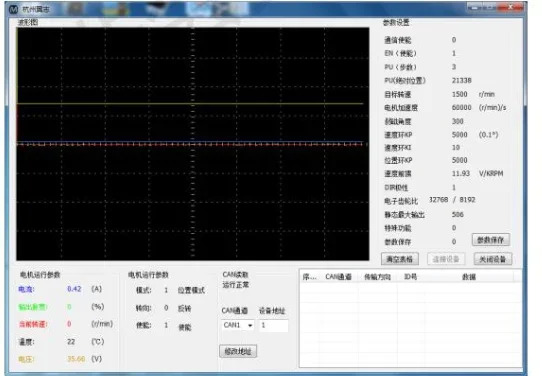Click the 运行正常 status text

(235, 285)
